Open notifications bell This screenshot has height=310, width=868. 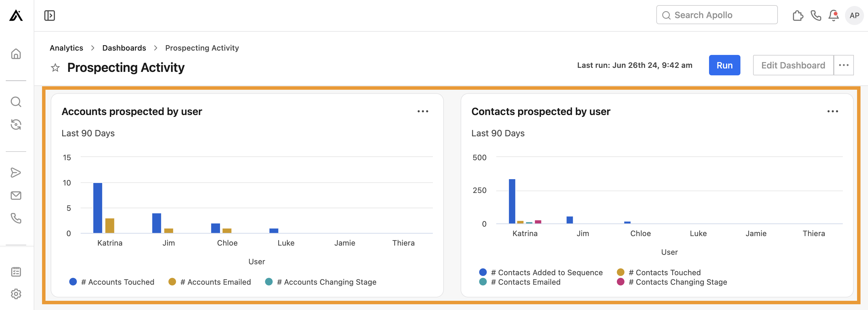point(834,16)
